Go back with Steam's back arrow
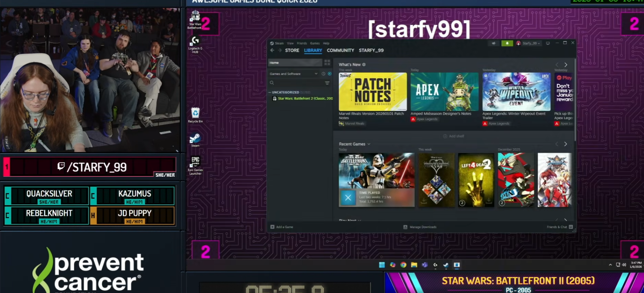 (272, 50)
